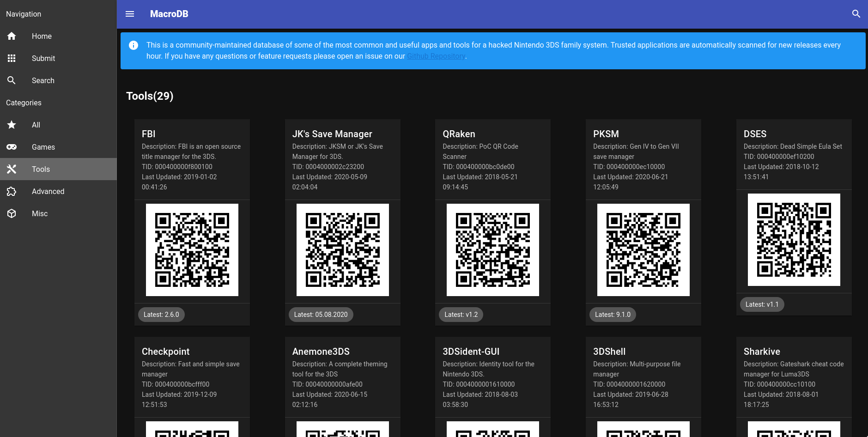
Task: Toggle the hamburger menu in header
Action: pyautogui.click(x=130, y=14)
